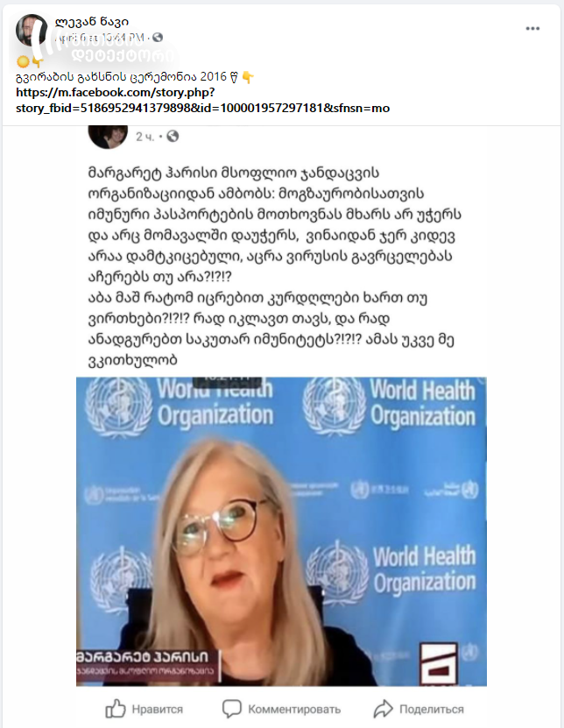Click the shared post author's round avatar
The image size is (564, 728).
(108, 136)
